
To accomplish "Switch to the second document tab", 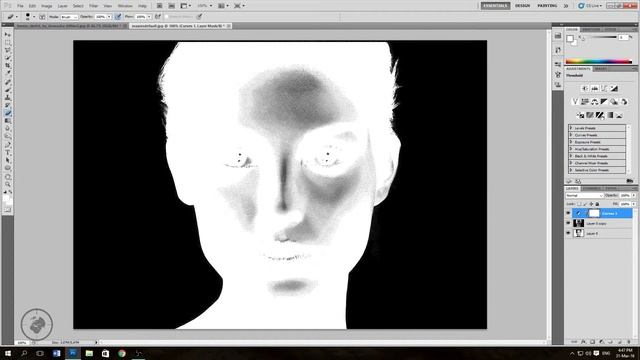I will tap(180, 26).
